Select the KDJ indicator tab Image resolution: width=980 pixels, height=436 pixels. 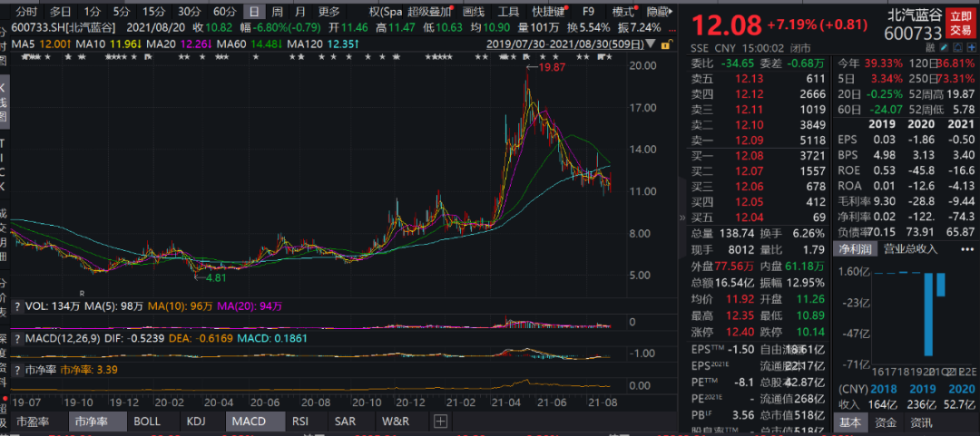[x=195, y=421]
